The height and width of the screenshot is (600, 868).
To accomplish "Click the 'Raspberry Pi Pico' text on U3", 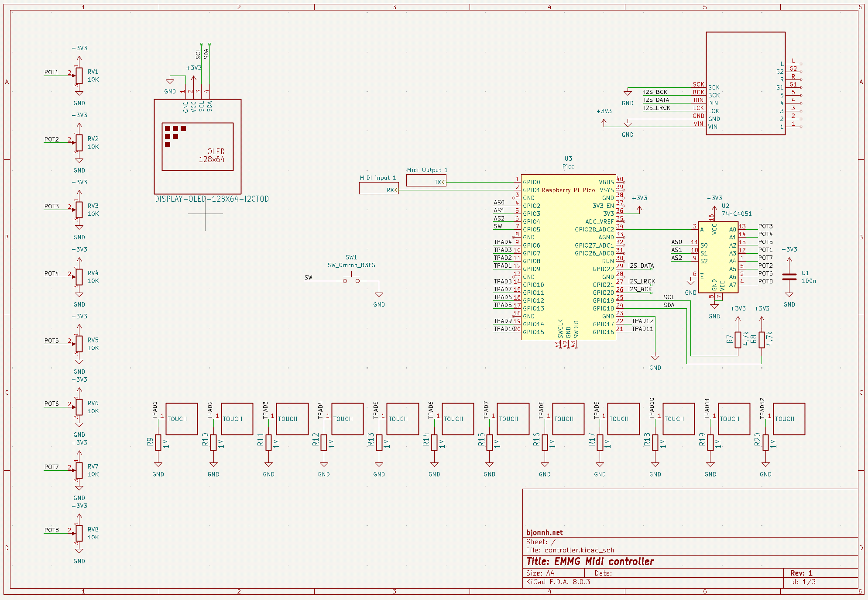I will click(x=568, y=190).
